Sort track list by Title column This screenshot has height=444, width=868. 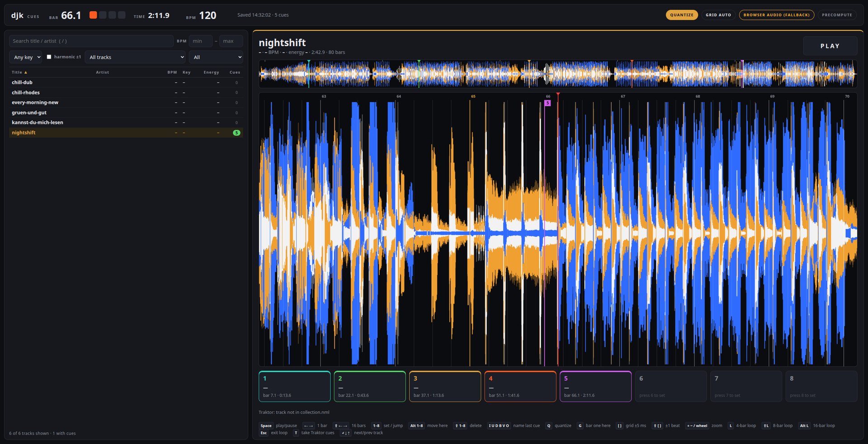coord(19,72)
